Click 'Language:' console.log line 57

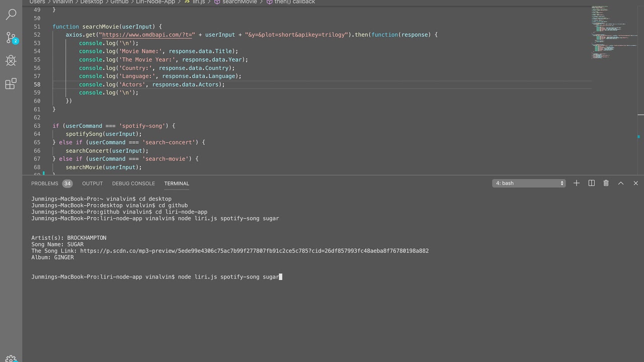click(x=160, y=76)
